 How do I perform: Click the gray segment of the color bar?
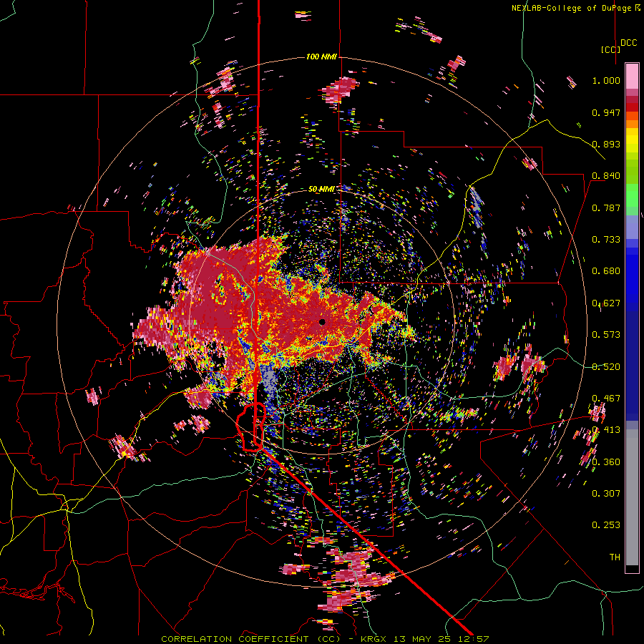632,497
